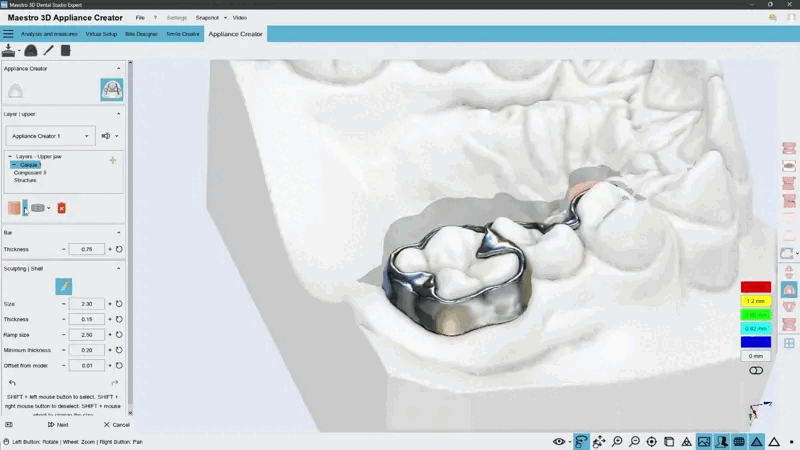Click the Next button
Viewport: 800px width, 450px height.
[x=58, y=424]
